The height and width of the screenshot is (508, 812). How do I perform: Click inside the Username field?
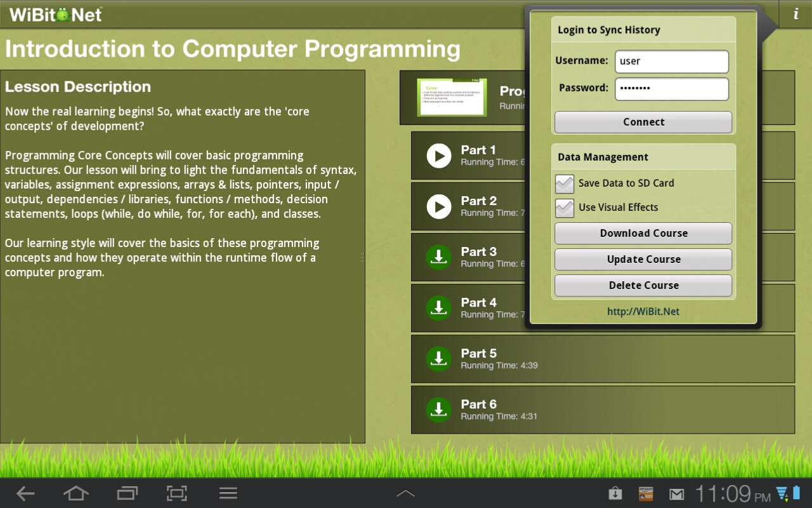pos(671,61)
